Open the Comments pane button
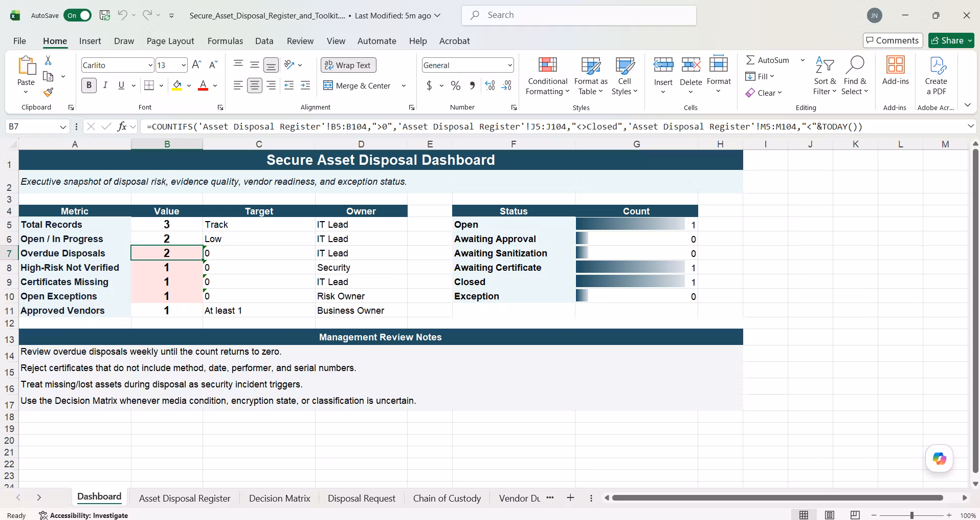This screenshot has height=520, width=980. coord(893,40)
